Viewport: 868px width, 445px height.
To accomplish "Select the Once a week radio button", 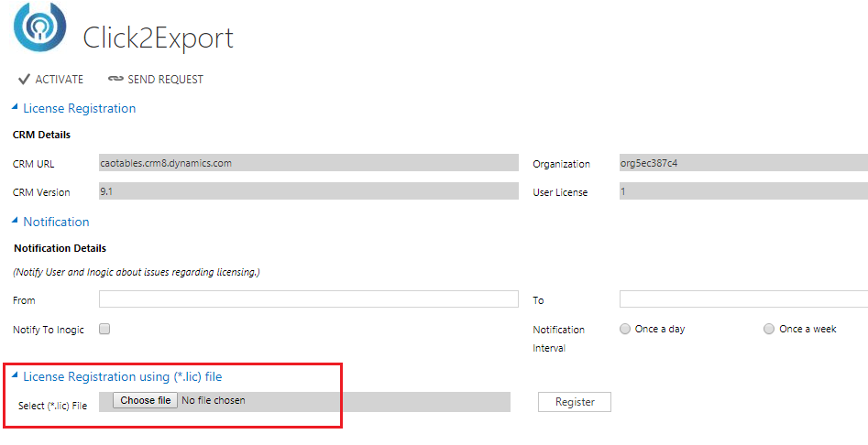I will click(769, 329).
